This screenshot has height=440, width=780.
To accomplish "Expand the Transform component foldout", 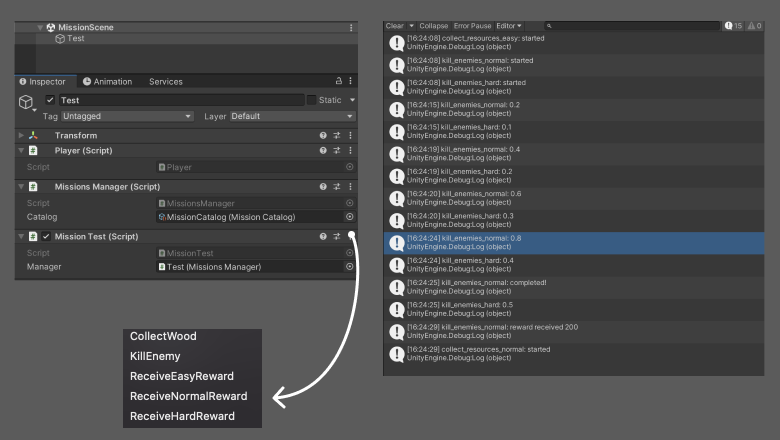I will point(21,135).
